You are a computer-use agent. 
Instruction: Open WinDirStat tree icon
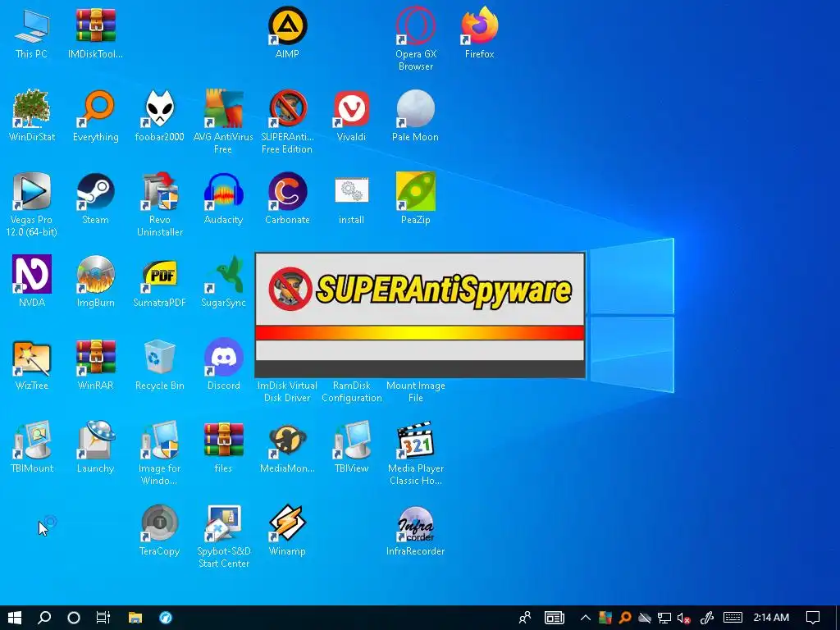[x=32, y=116]
